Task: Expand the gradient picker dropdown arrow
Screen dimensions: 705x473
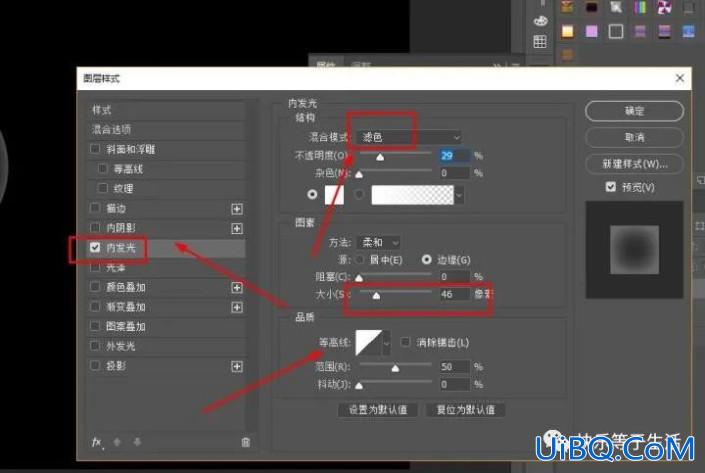Action: (459, 196)
